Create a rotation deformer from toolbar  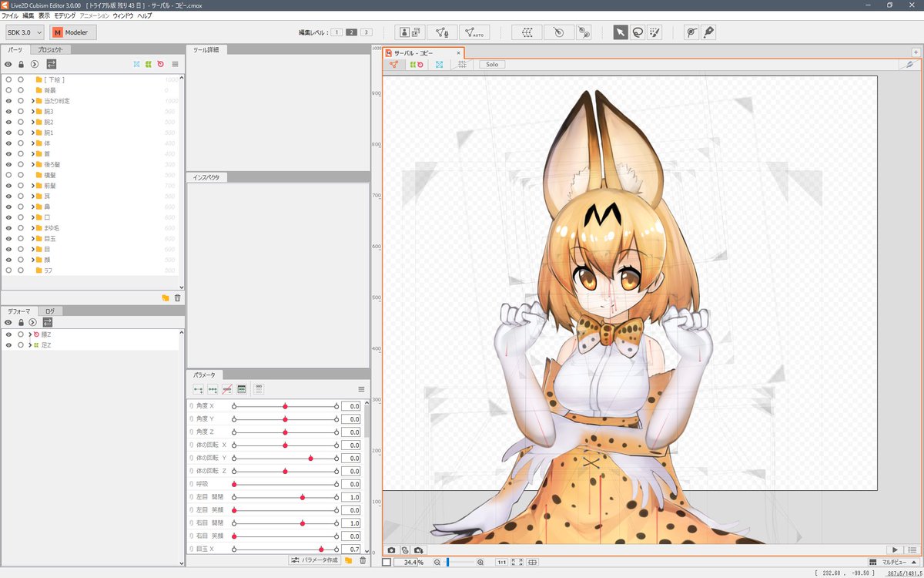558,32
